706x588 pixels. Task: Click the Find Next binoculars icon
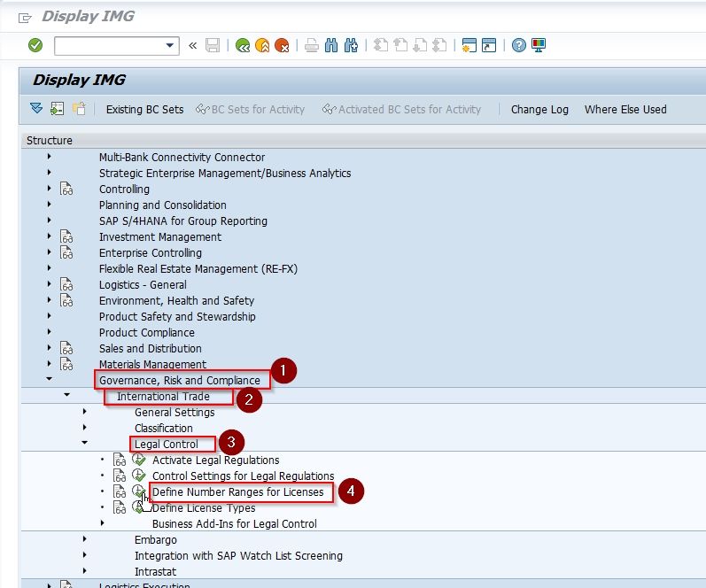coord(351,45)
